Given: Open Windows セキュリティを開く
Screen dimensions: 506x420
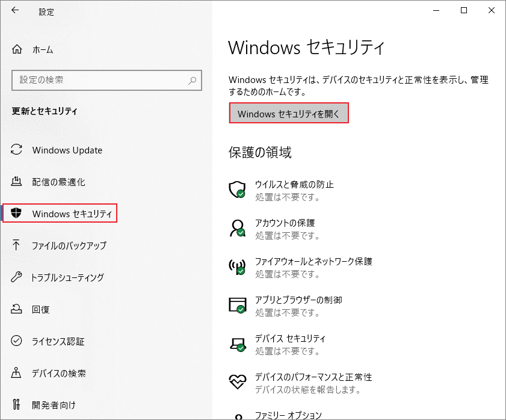Looking at the screenshot, I should [x=288, y=113].
